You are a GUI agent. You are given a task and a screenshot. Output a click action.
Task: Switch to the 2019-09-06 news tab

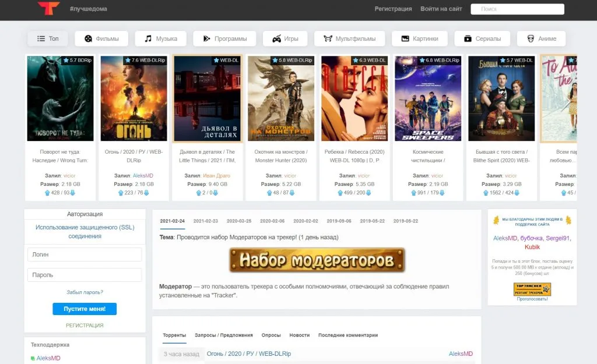point(339,221)
